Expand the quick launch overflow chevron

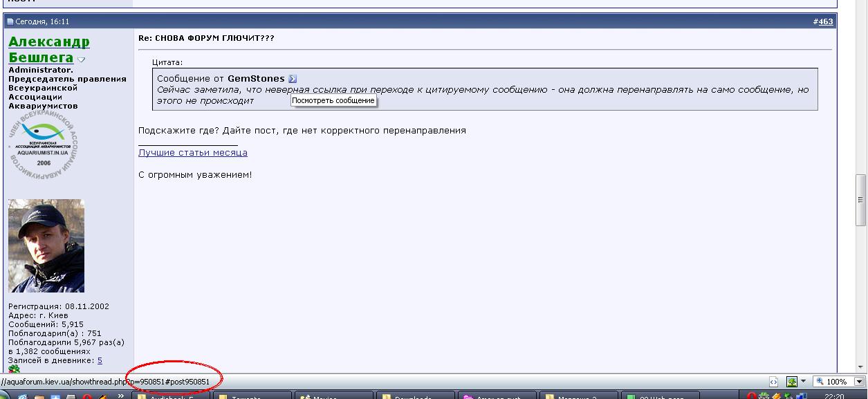click(122, 396)
